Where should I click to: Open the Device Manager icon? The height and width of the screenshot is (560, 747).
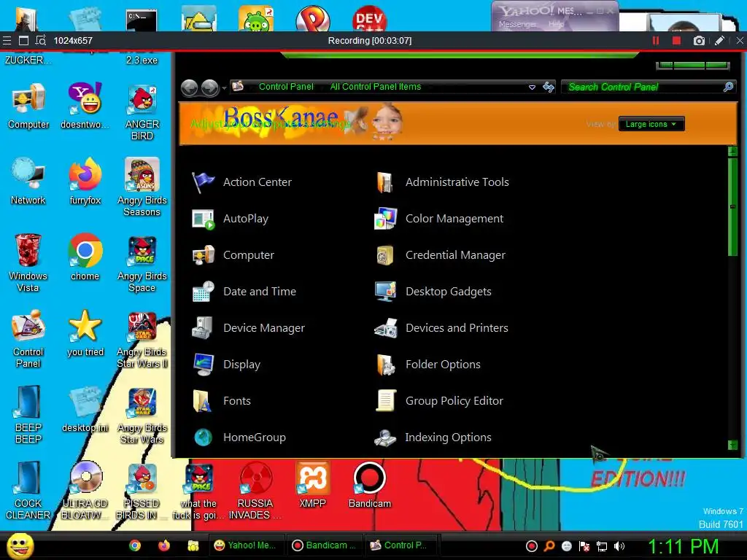pyautogui.click(x=203, y=328)
